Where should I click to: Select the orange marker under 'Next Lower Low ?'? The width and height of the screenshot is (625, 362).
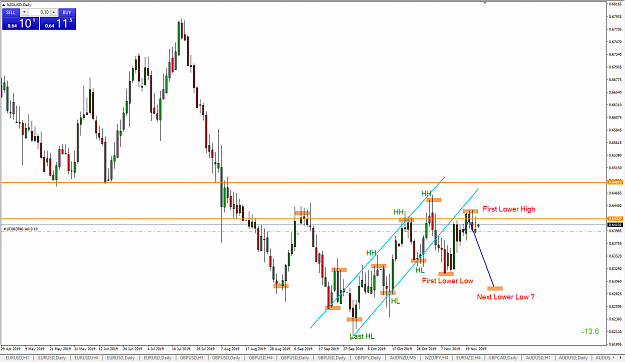[x=495, y=288]
